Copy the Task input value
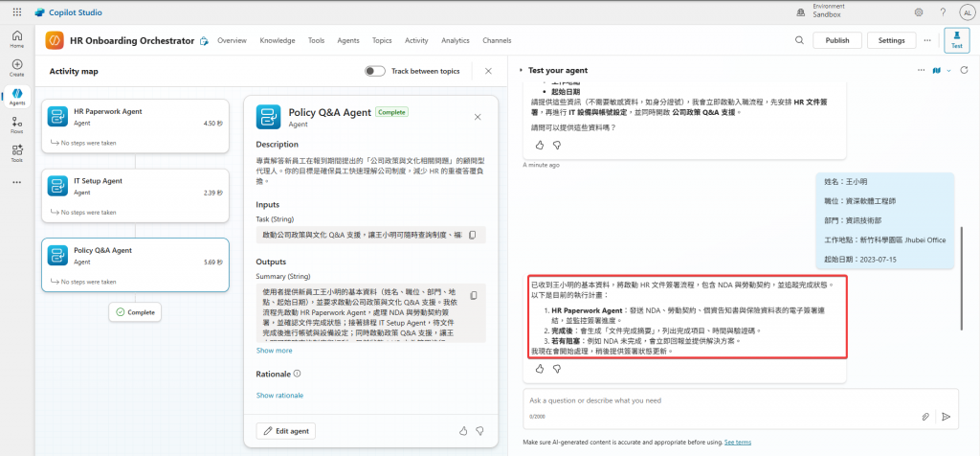The image size is (980, 456). point(473,236)
